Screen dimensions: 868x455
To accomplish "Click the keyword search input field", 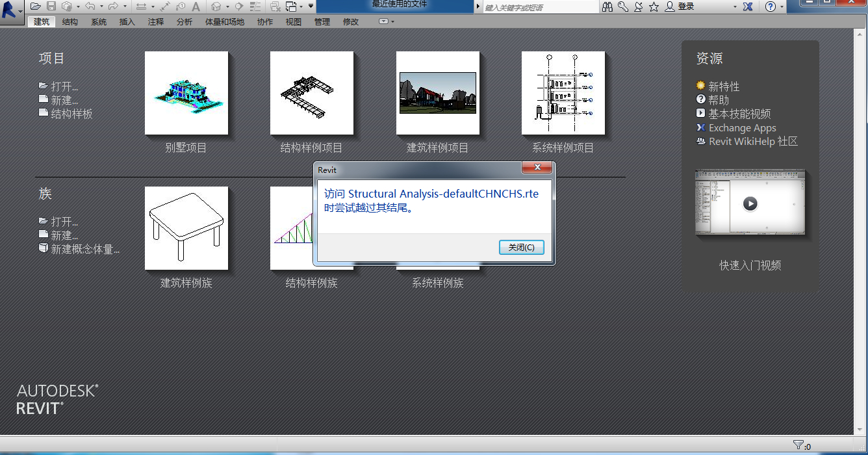I will (541, 7).
